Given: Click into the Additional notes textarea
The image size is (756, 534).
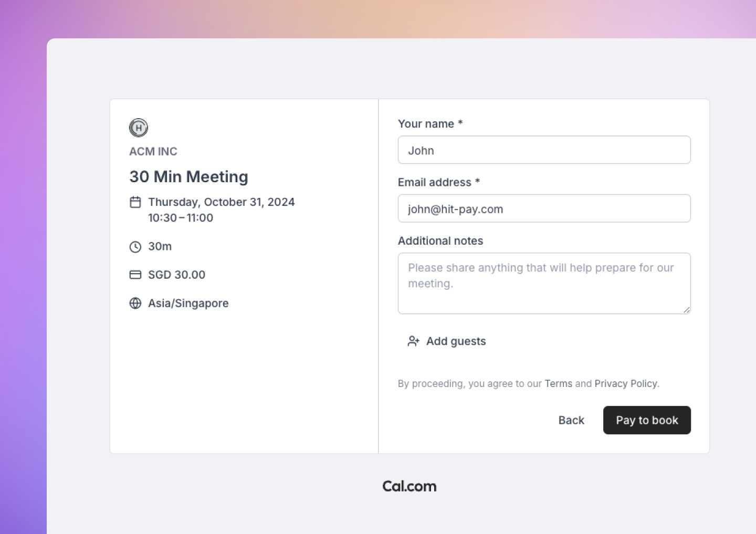Looking at the screenshot, I should tap(544, 284).
